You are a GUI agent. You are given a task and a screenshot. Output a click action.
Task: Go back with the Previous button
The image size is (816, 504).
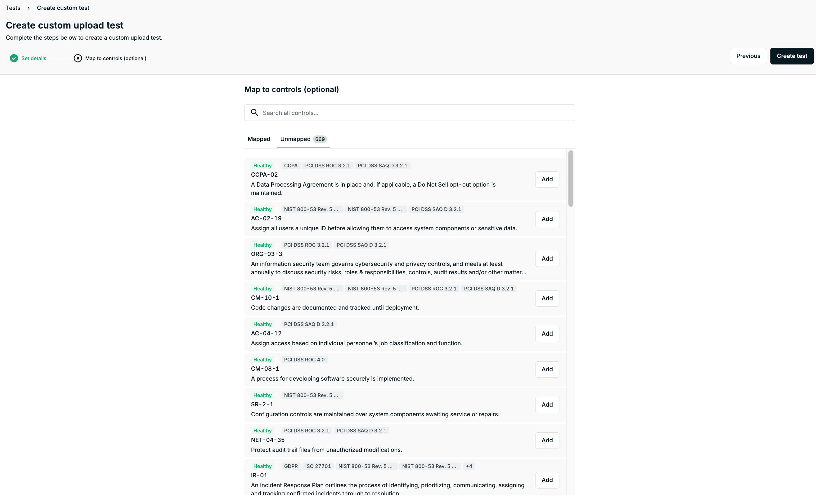tap(748, 56)
